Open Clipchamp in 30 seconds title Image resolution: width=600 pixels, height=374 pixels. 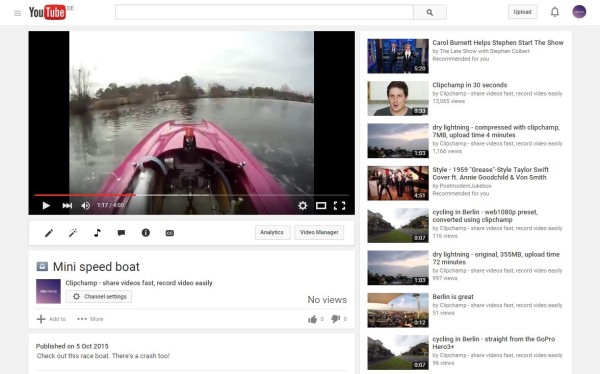coord(470,85)
